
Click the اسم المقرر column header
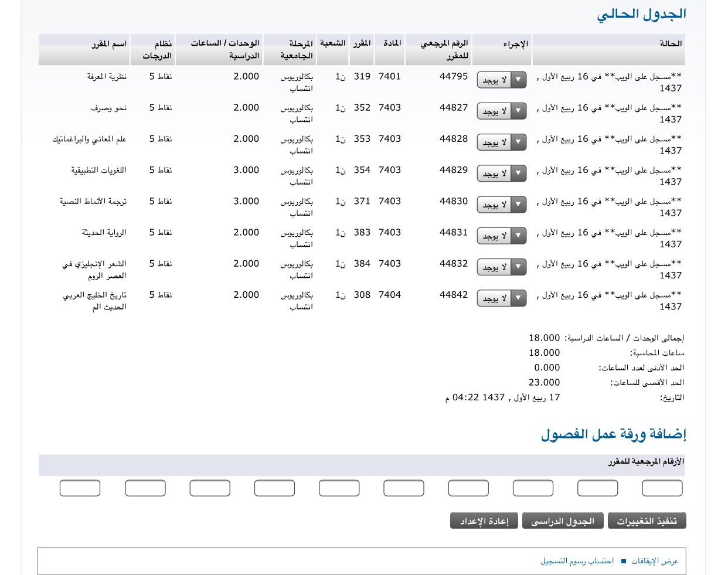[109, 44]
